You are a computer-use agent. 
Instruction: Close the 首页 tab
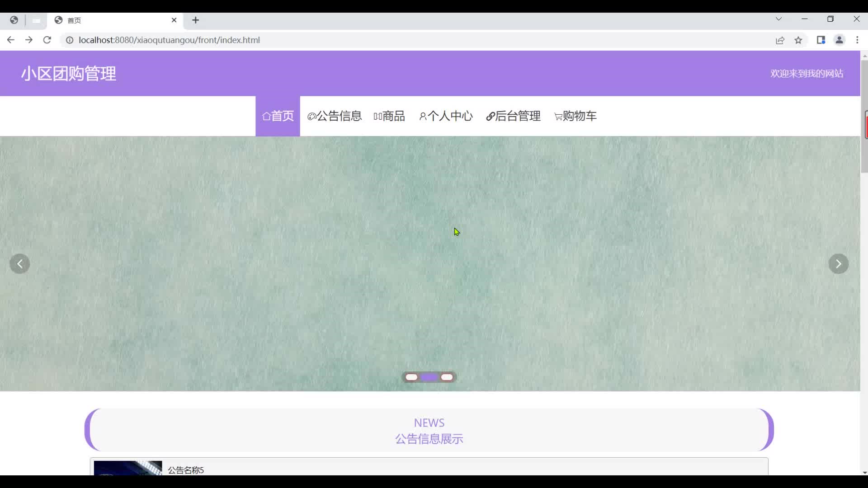[174, 20]
